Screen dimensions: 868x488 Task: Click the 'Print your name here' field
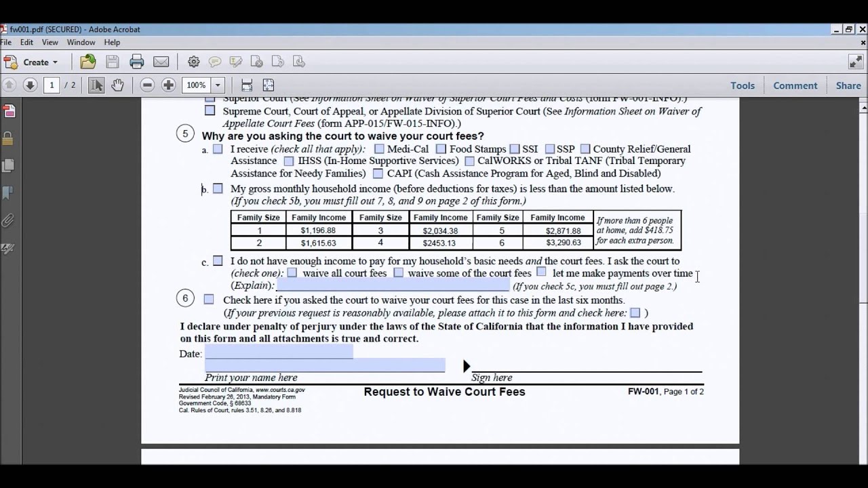tap(325, 365)
